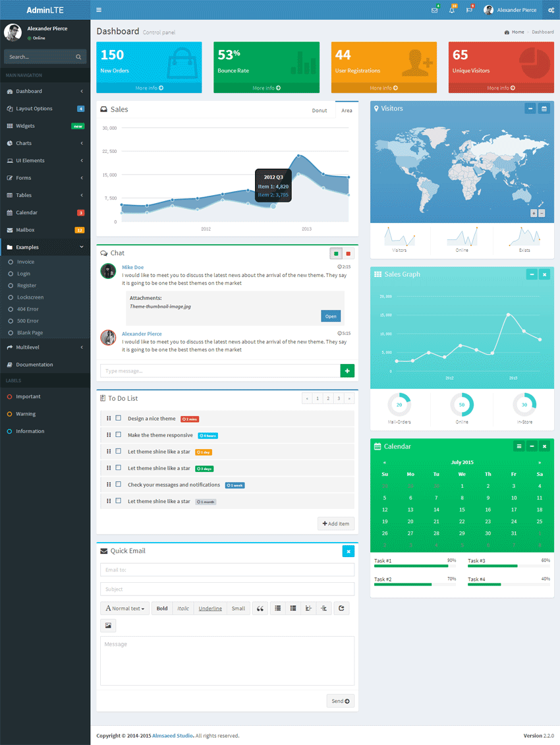Screen dimensions: 560x745
Task: Check the 'Design a nice theme' checkbox
Action: tap(119, 418)
